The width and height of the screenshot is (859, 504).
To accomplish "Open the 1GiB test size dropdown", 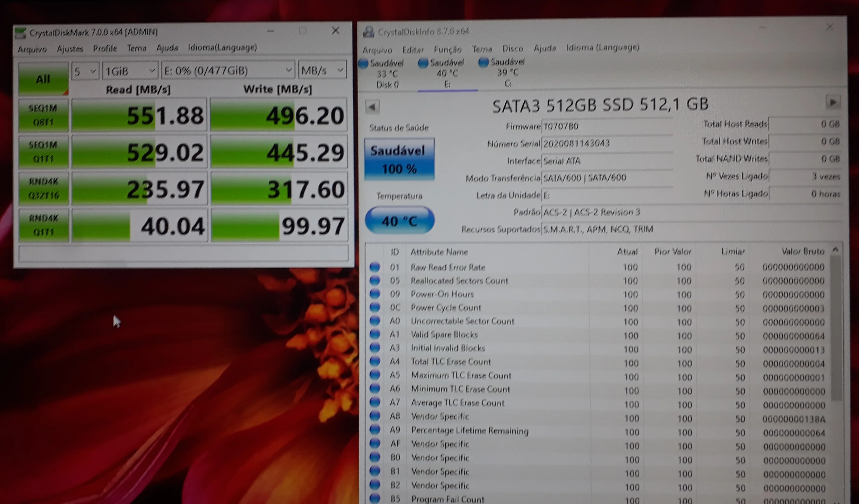I will click(130, 71).
